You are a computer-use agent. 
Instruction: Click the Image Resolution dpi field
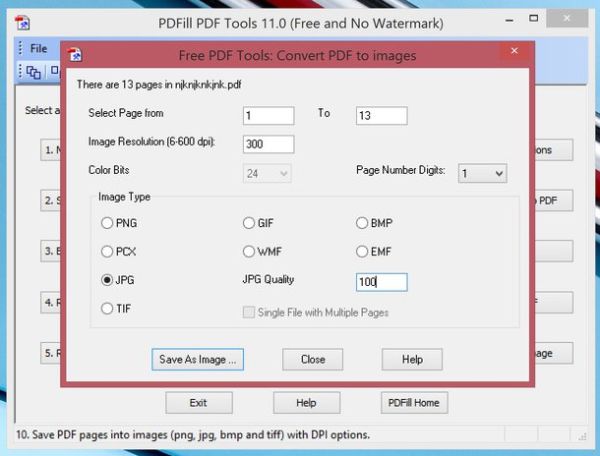(x=269, y=144)
